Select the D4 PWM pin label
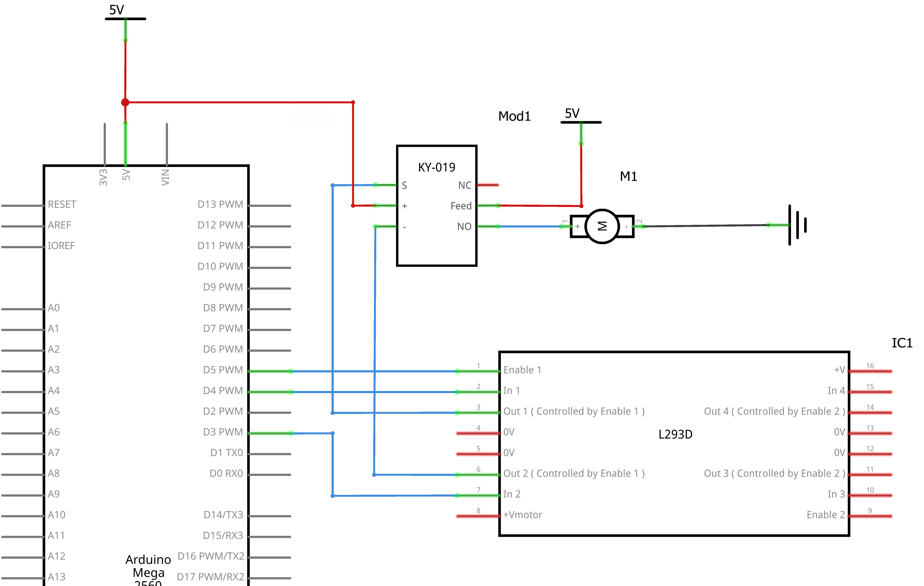Image resolution: width=924 pixels, height=586 pixels. point(223,391)
